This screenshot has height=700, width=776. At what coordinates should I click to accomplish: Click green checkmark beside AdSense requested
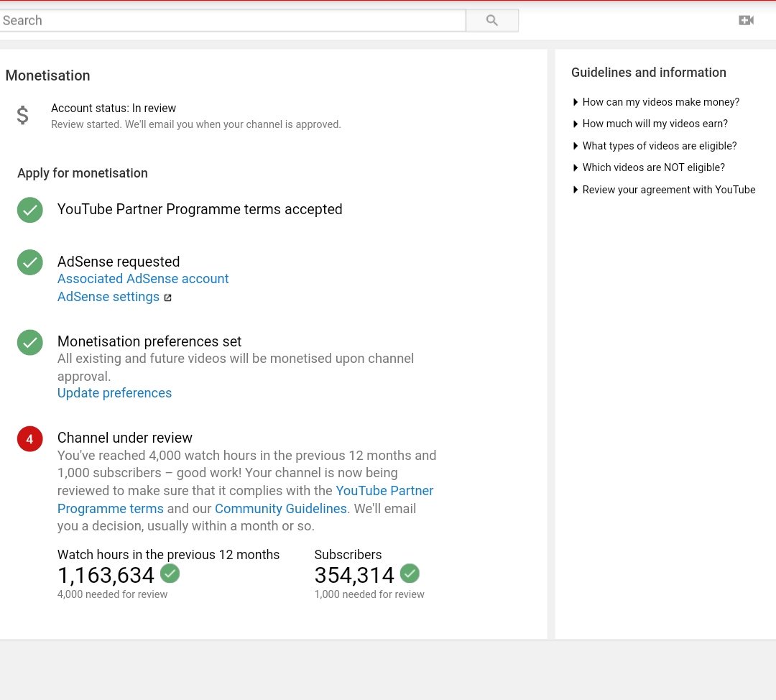[30, 262]
